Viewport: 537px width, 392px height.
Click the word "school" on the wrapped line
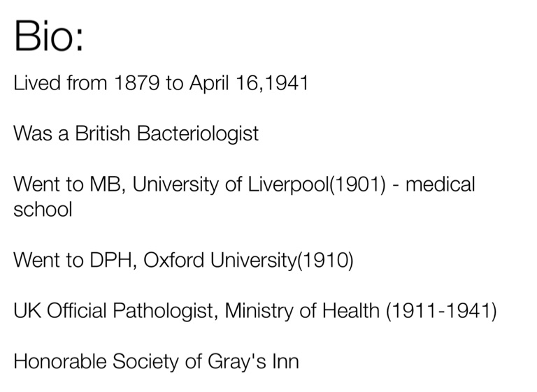43,210
